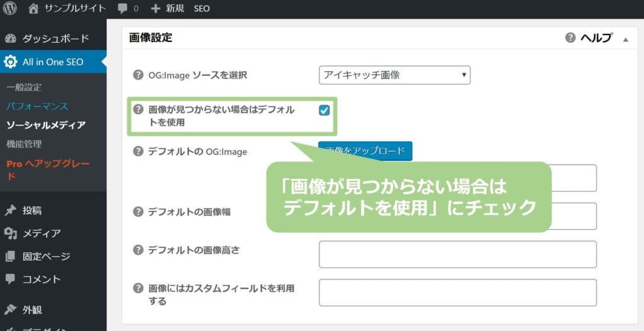Click the メディア icon in sidebar
Screen dimensions: 644x331
tap(11, 234)
